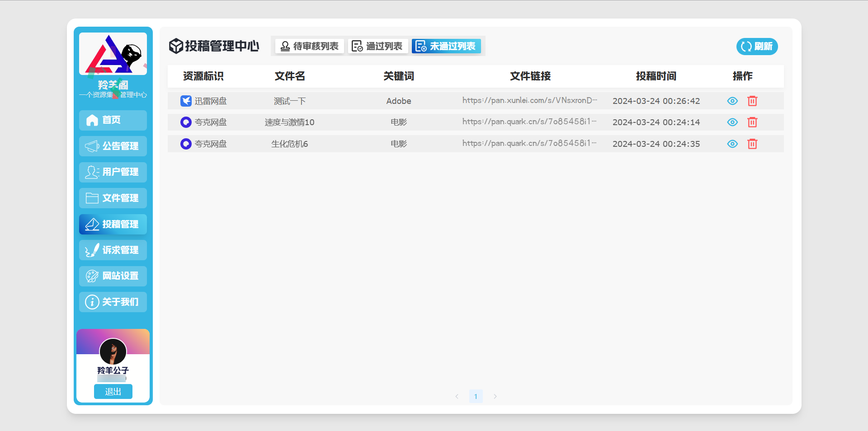Select the 未通过列表 rejected list tab

446,46
